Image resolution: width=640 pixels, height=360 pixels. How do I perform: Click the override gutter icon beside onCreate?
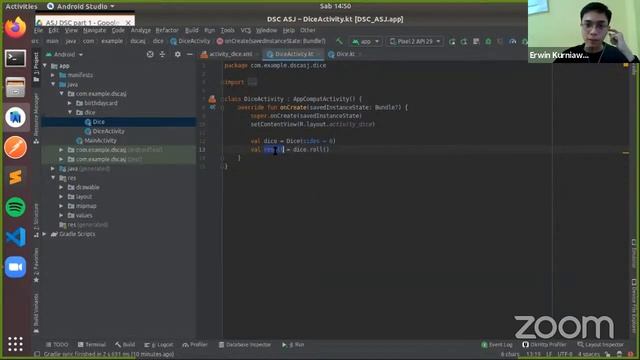213,107
